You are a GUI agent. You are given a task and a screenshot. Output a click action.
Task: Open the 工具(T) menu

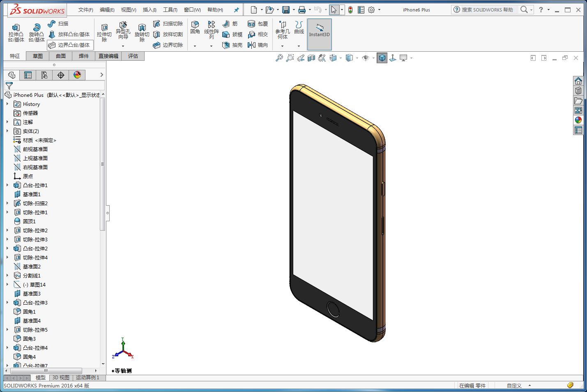[170, 10]
